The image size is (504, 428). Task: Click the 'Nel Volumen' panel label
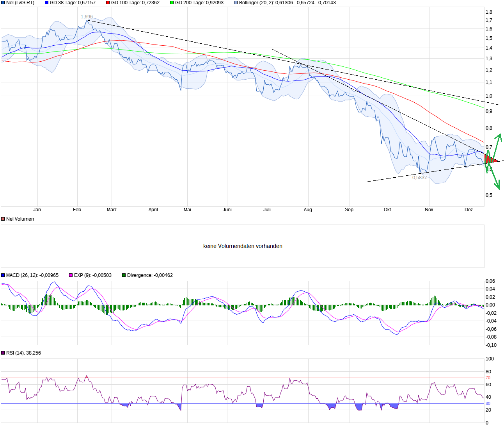click(20, 219)
